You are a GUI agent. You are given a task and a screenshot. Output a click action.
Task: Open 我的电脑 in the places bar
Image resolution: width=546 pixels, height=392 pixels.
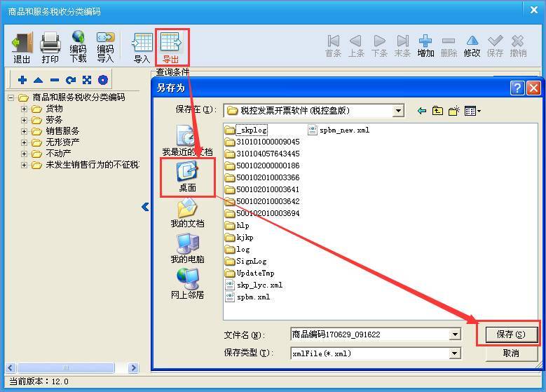tap(187, 249)
